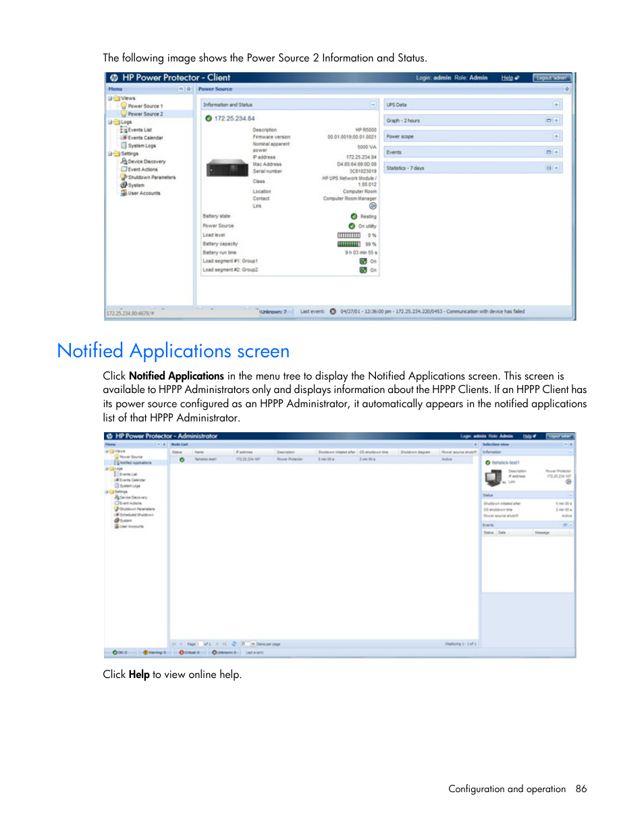
Task: Expand the Events panel in Client window
Action: [x=556, y=152]
